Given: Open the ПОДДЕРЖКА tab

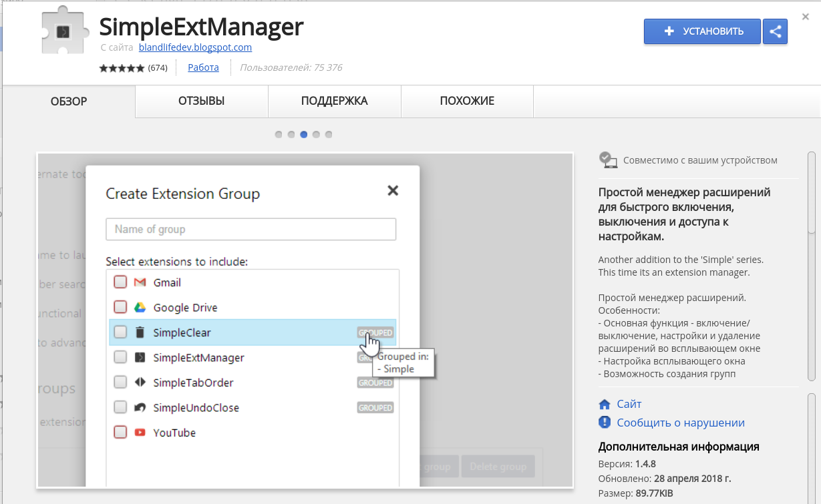Looking at the screenshot, I should (335, 101).
